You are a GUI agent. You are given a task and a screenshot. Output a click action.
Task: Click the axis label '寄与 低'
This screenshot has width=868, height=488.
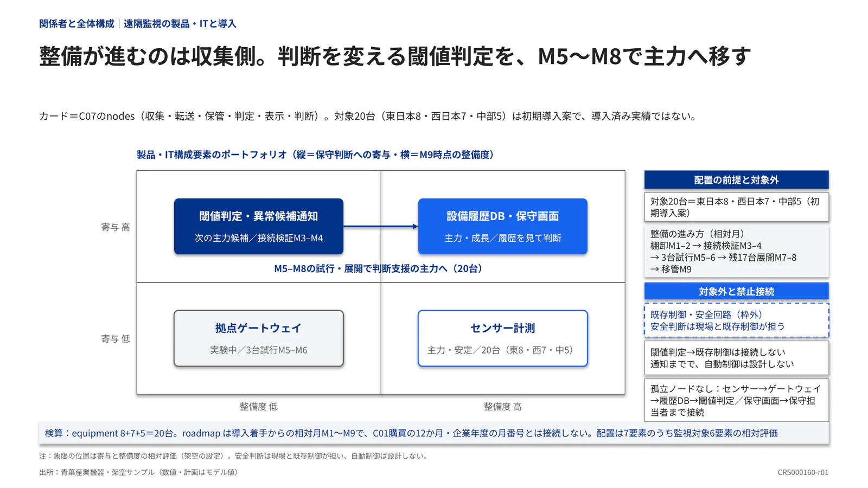click(x=116, y=339)
